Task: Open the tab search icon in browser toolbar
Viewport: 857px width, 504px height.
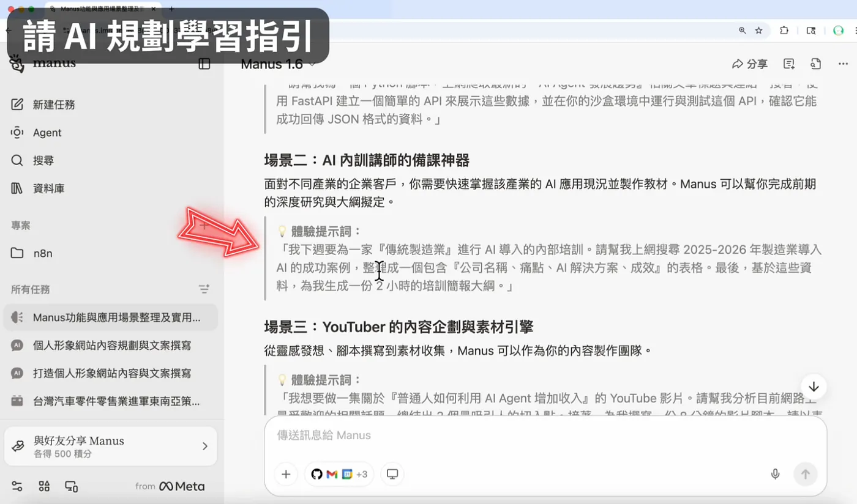Action: click(x=811, y=30)
